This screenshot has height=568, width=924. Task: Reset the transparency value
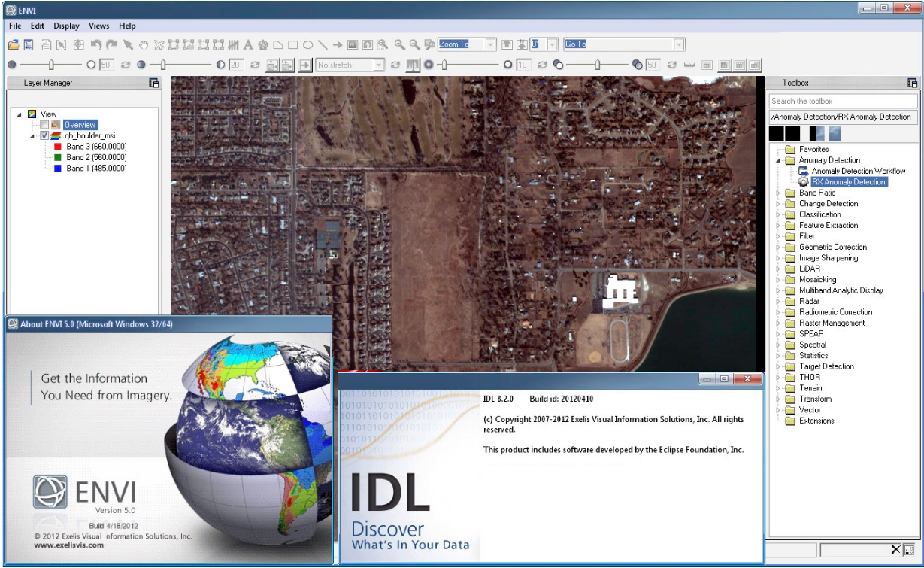[x=671, y=65]
